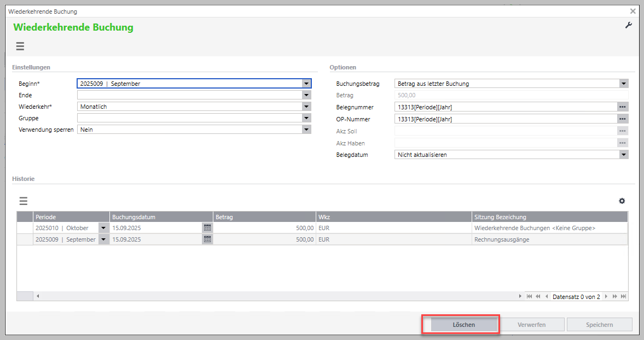
Task: Open calendar picker in the September row
Action: [x=207, y=239]
